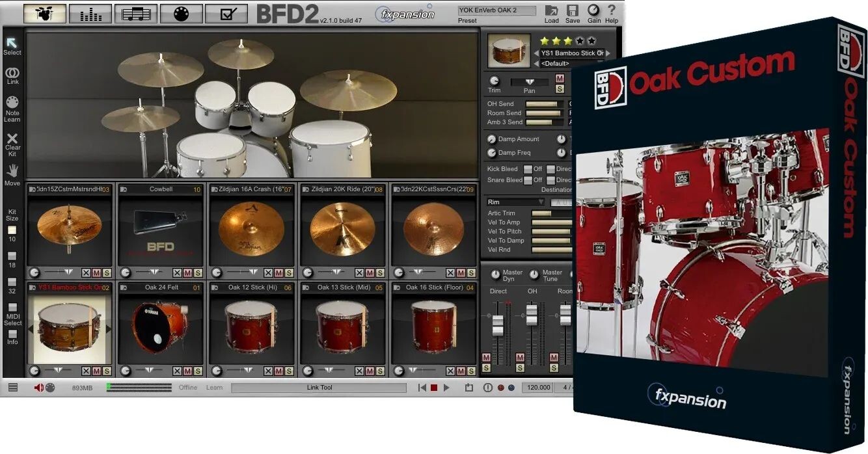Viewport: 868px width, 454px height.
Task: Click the inspector Trim knob
Action: [495, 81]
